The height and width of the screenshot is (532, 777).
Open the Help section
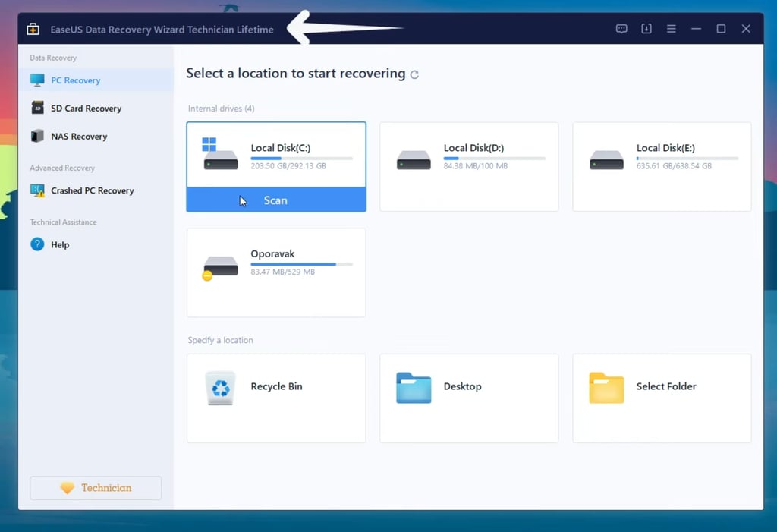(96, 244)
